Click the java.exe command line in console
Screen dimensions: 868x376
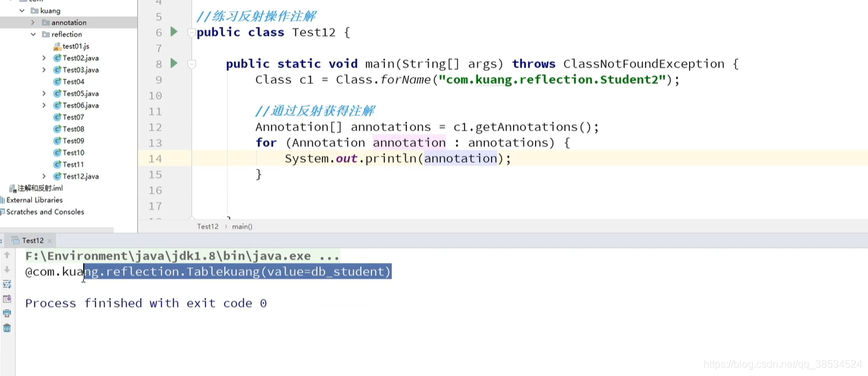(182, 256)
